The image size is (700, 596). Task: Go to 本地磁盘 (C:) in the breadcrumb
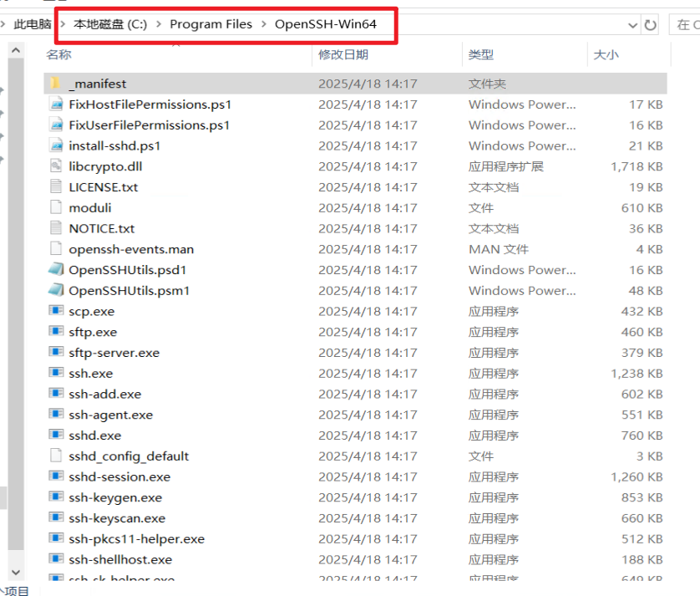(109, 24)
